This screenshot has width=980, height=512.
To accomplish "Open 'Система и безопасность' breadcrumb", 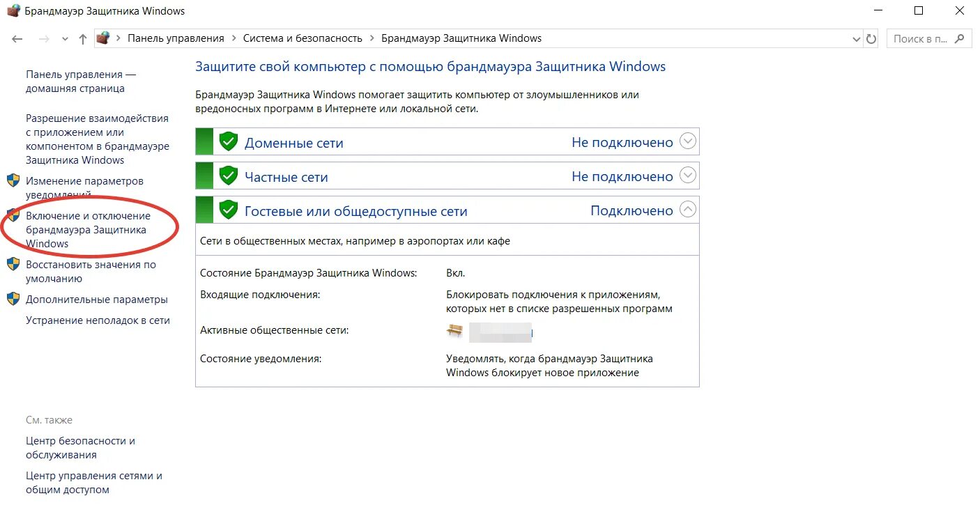I will (x=303, y=38).
